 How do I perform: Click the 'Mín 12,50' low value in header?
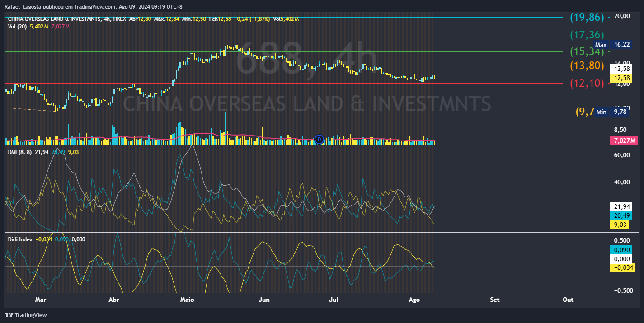point(193,19)
